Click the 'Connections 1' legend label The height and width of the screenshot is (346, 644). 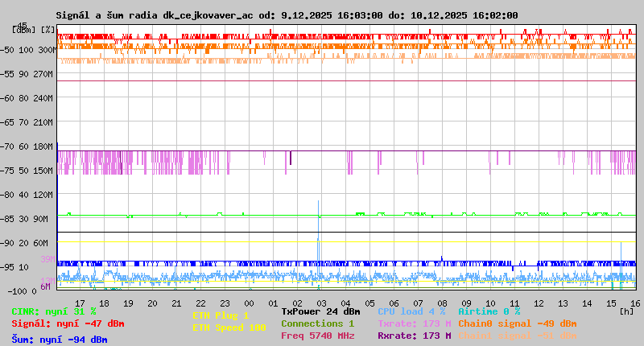point(317,323)
